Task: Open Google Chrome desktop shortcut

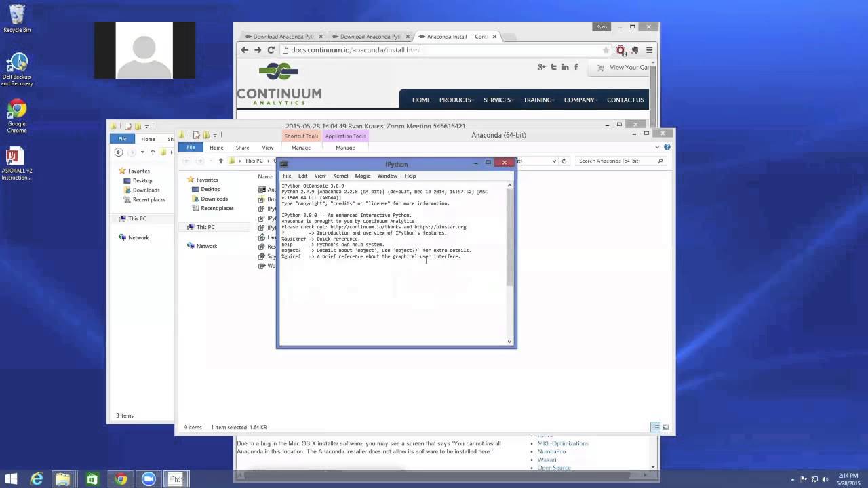Action: (17, 117)
